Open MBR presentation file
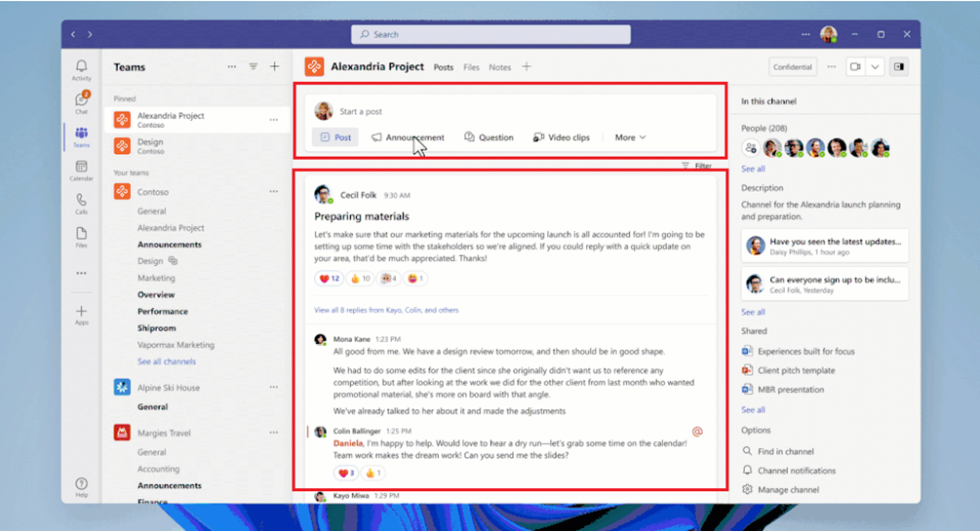Viewport: 980px width, 532px height. coord(783,390)
